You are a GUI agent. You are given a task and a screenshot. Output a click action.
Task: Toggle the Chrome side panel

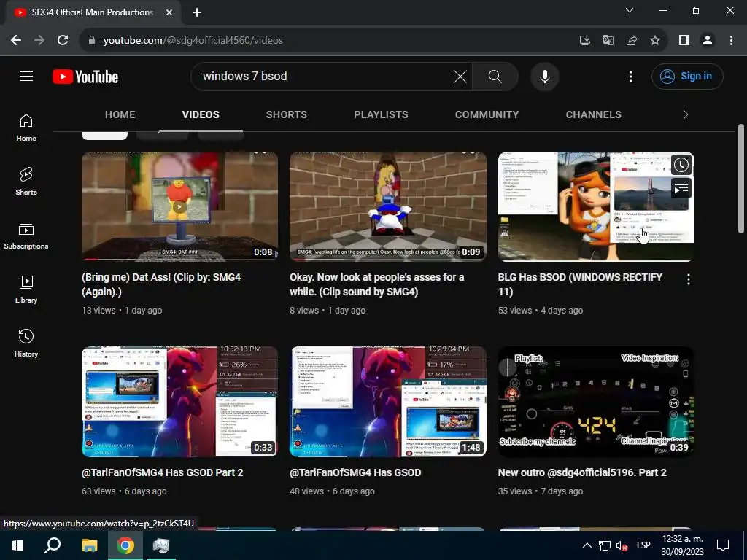684,41
